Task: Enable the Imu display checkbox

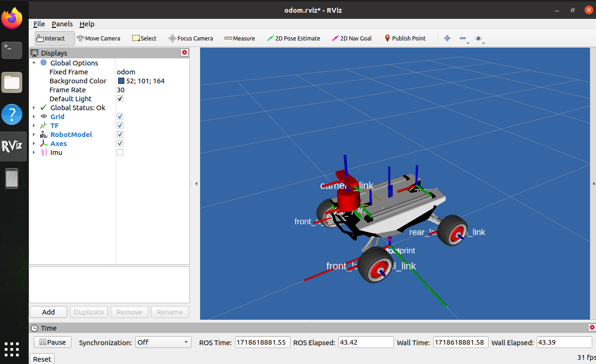Action: [x=120, y=153]
